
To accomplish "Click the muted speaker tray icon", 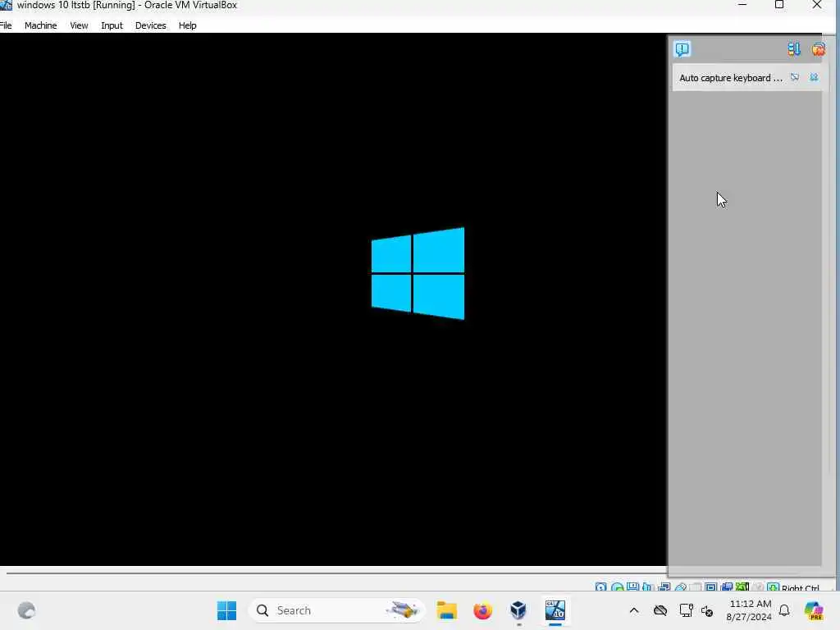I will [x=707, y=610].
